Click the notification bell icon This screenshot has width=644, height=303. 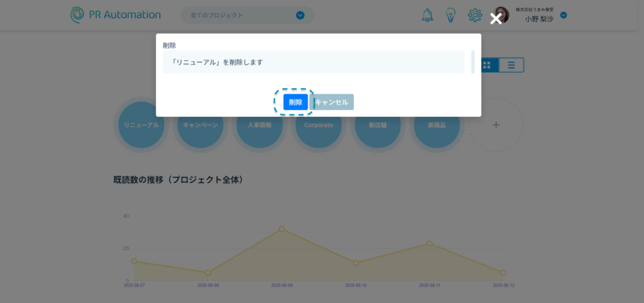pyautogui.click(x=428, y=15)
